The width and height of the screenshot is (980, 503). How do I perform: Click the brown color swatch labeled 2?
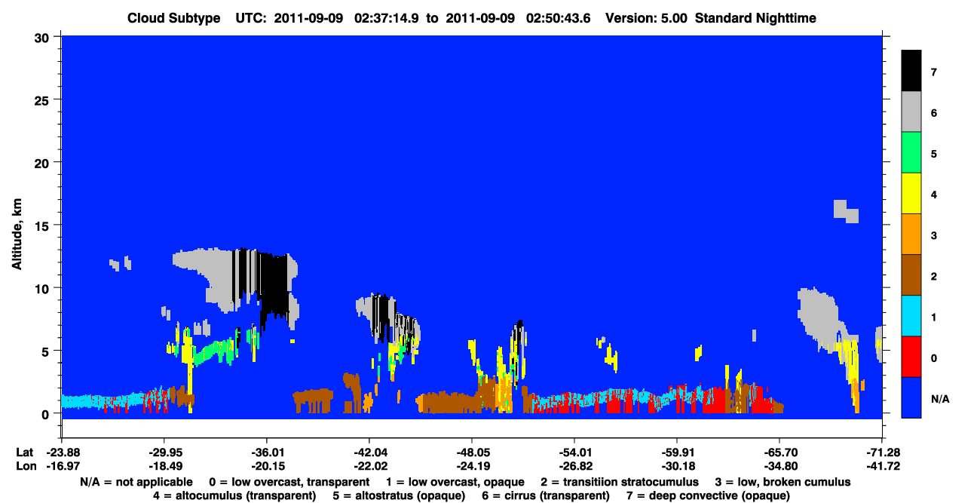[x=911, y=275]
